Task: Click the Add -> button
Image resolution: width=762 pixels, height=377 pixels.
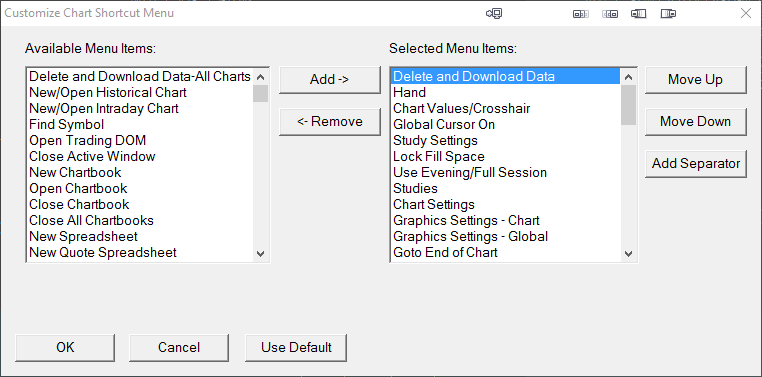Action: [329, 80]
